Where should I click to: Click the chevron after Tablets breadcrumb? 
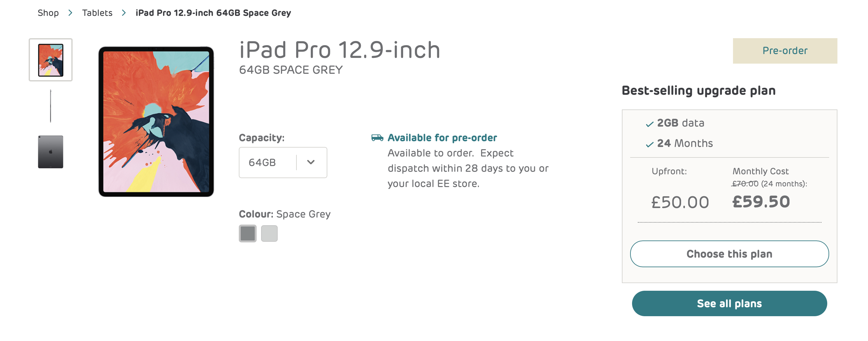coord(124,13)
